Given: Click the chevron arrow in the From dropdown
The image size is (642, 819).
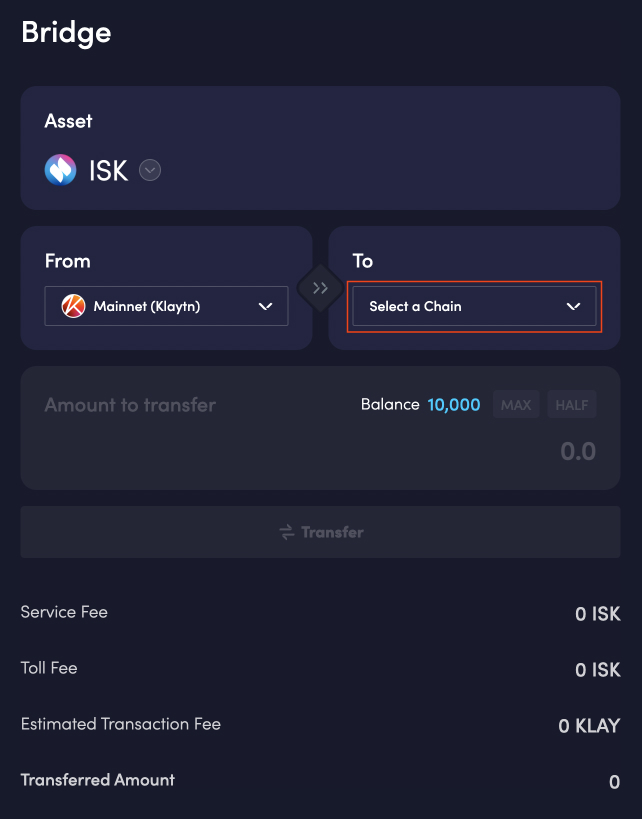Looking at the screenshot, I should pos(265,307).
